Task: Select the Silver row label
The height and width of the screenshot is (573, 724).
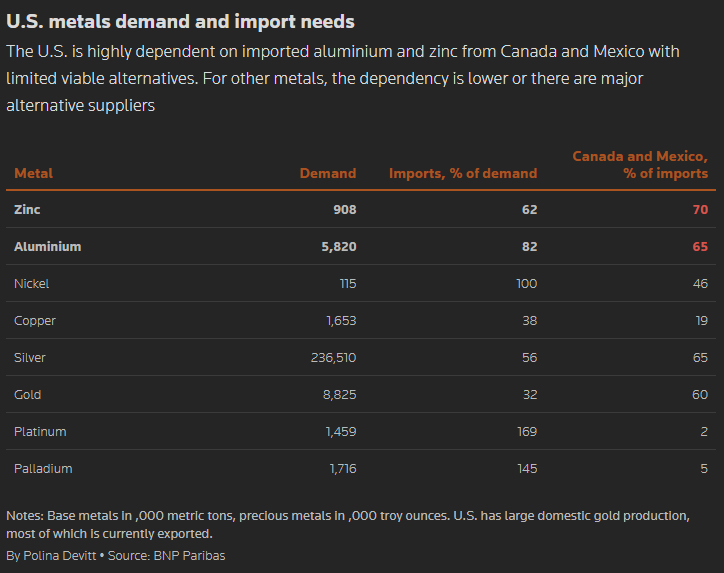Action: coord(30,358)
